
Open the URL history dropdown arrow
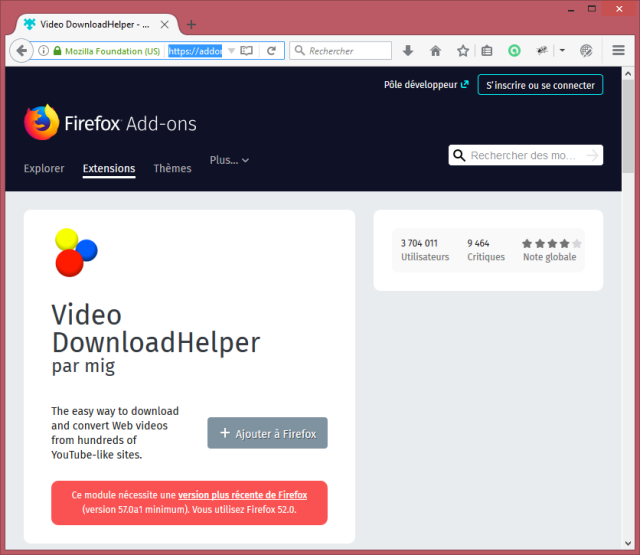[x=231, y=51]
